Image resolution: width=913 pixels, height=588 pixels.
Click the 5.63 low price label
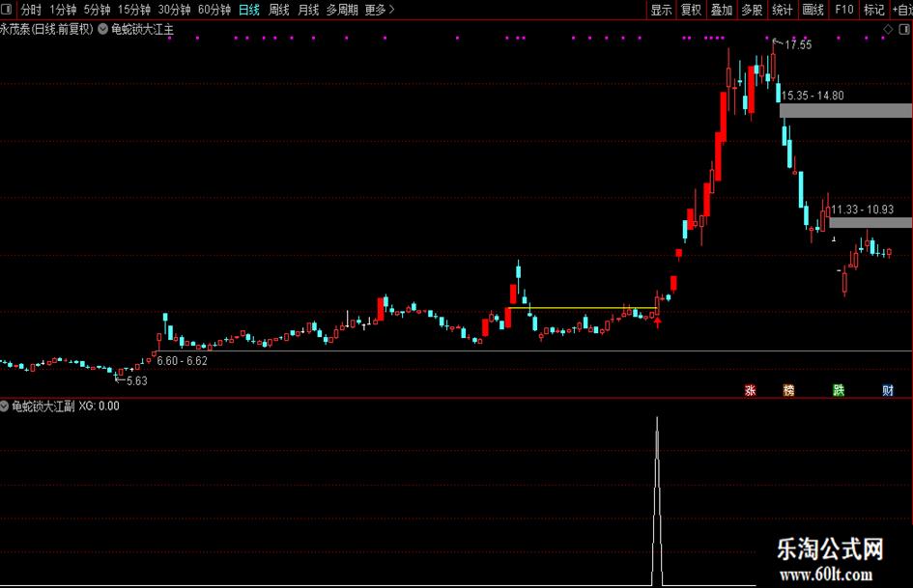(137, 380)
